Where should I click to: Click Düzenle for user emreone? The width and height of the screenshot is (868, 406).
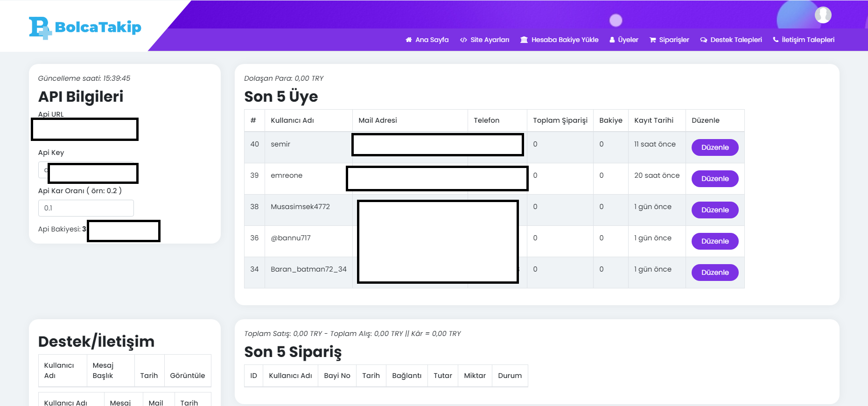(x=715, y=179)
